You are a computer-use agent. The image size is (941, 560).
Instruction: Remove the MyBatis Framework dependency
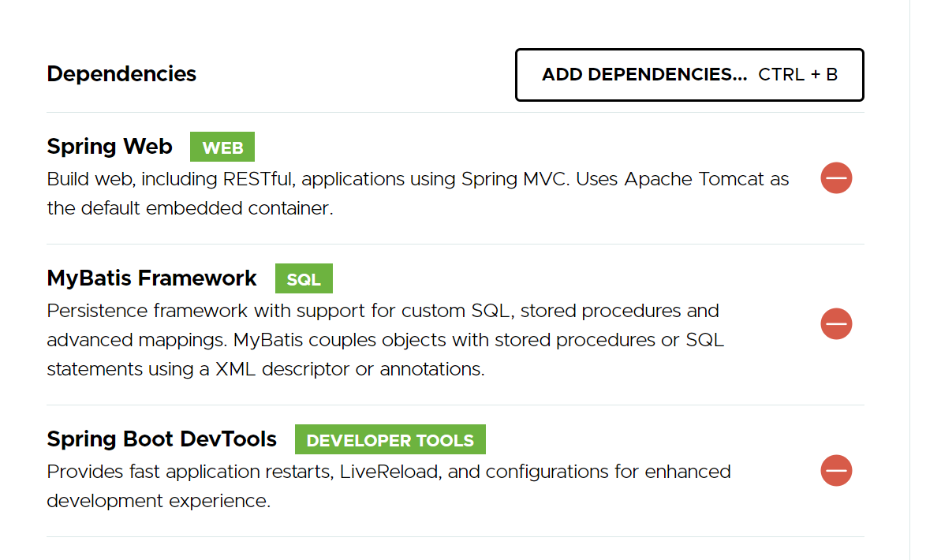836,324
